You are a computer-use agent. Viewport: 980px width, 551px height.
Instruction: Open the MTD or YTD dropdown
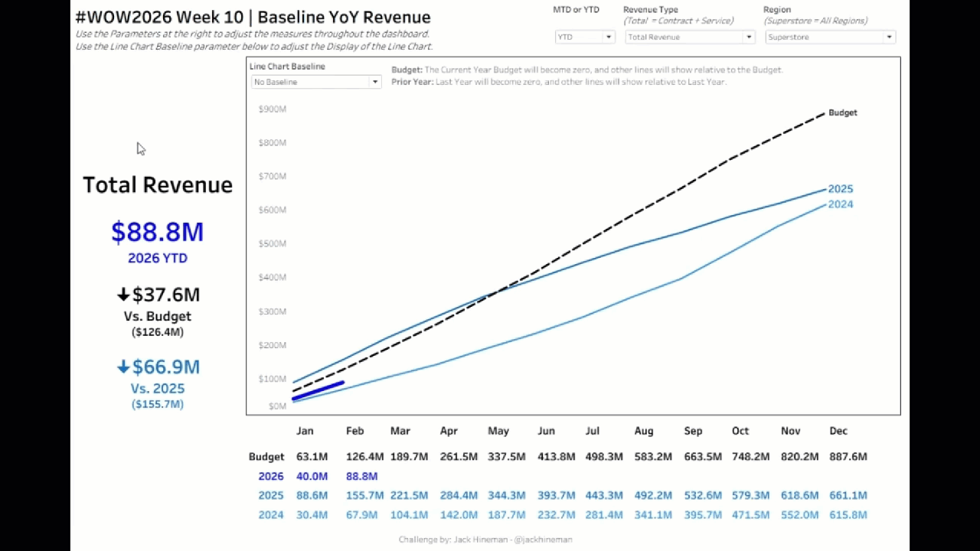585,37
